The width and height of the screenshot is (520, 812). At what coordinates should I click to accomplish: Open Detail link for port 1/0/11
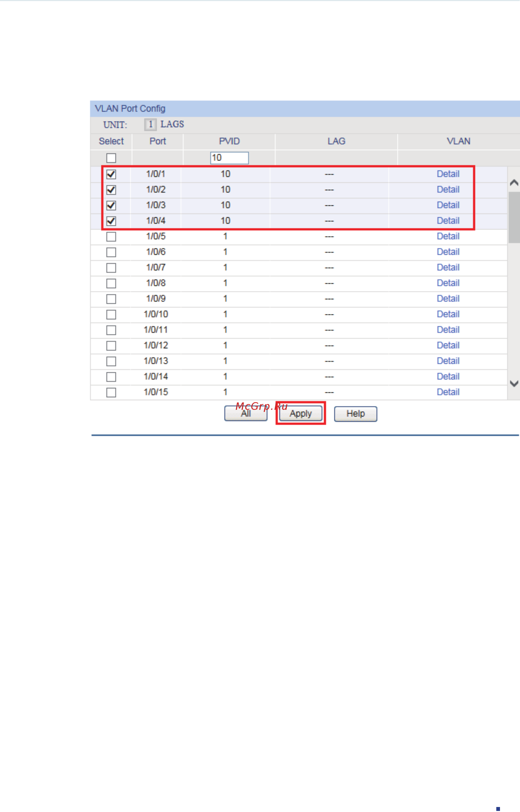pyautogui.click(x=448, y=329)
